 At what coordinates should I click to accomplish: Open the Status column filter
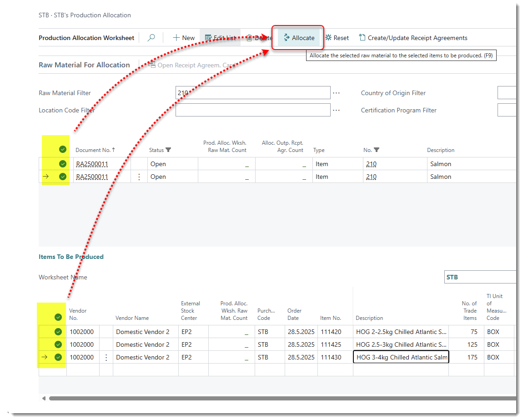coord(169,150)
